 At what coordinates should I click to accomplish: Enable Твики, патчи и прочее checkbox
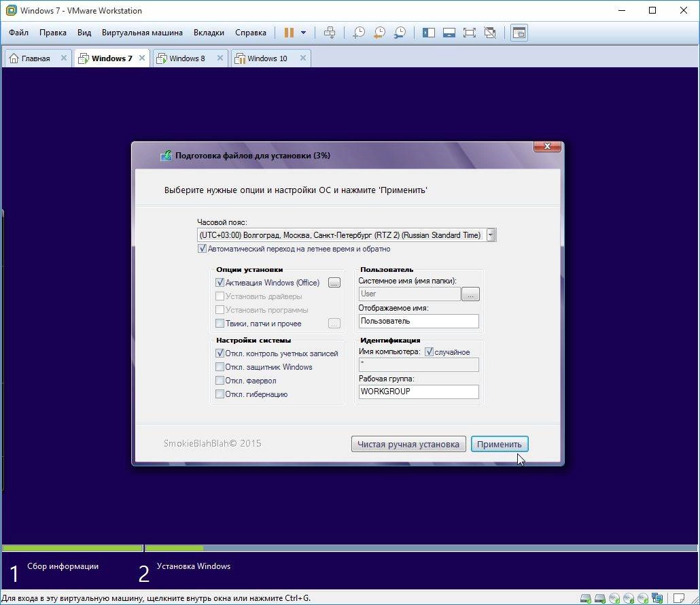coord(220,324)
